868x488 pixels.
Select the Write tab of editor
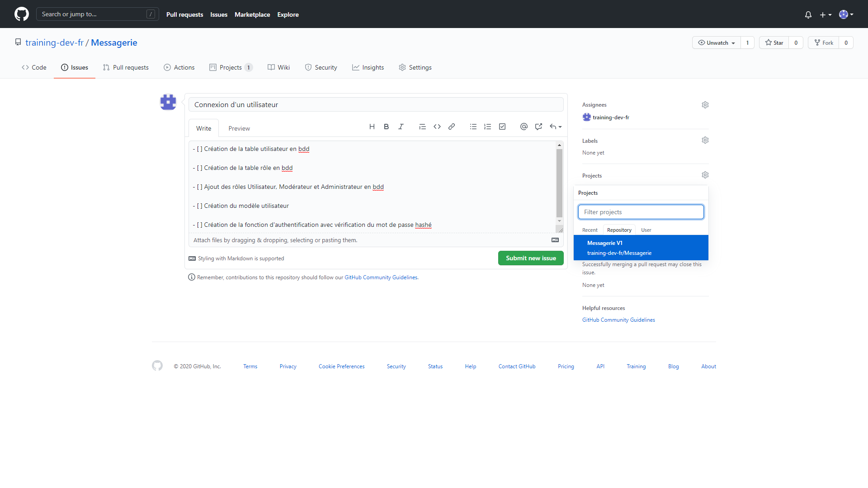(203, 128)
